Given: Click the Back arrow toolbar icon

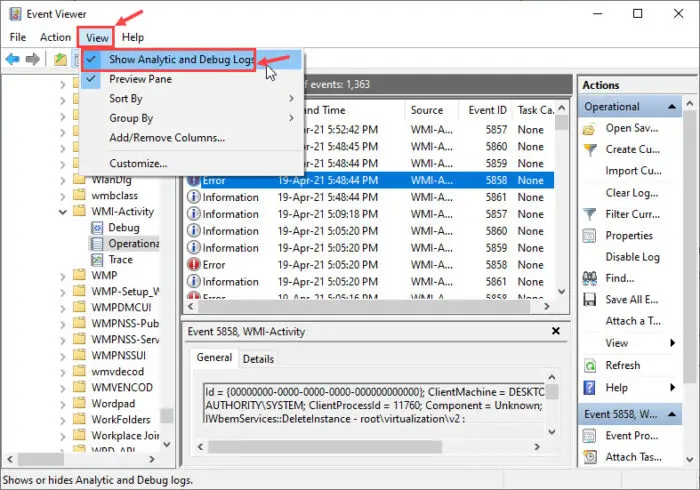Looking at the screenshot, I should pos(12,59).
